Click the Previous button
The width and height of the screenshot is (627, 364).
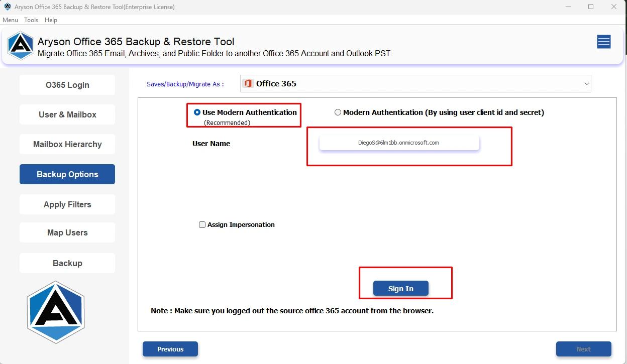point(170,349)
